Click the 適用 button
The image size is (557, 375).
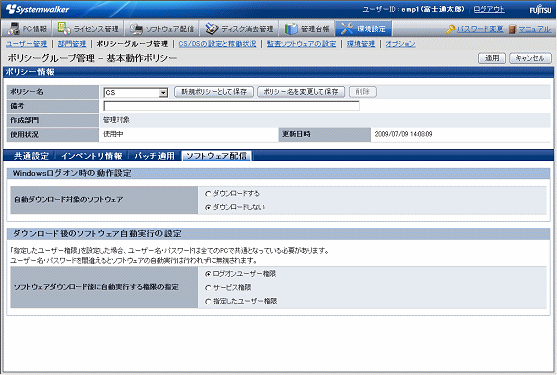pos(492,58)
